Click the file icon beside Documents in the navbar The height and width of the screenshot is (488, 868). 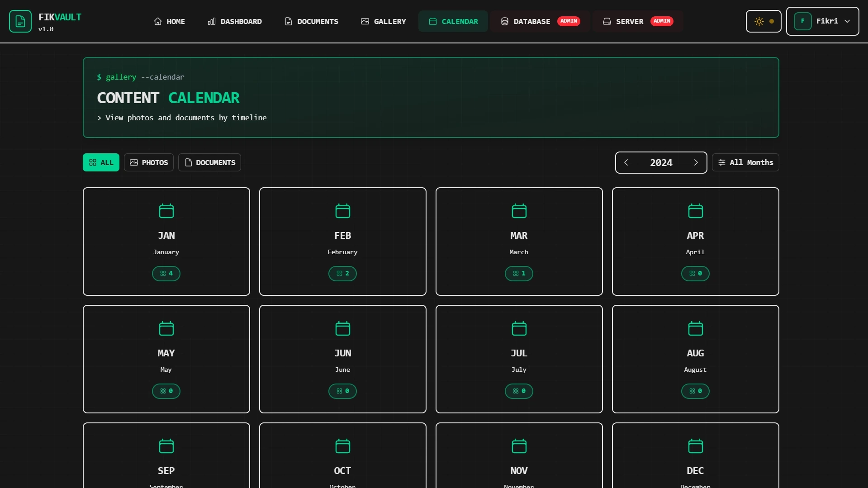tap(289, 21)
